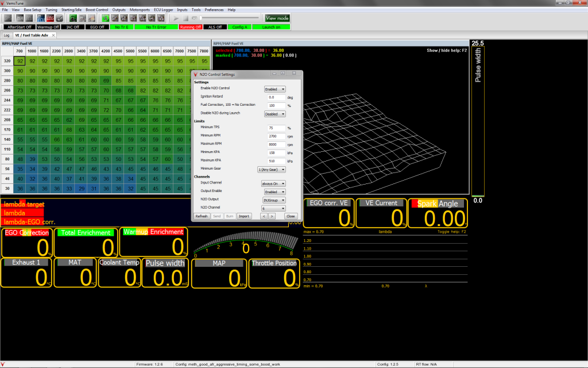Click the blue ECU toolbar icon
Image resolution: width=588 pixels, height=368 pixels.
40,18
